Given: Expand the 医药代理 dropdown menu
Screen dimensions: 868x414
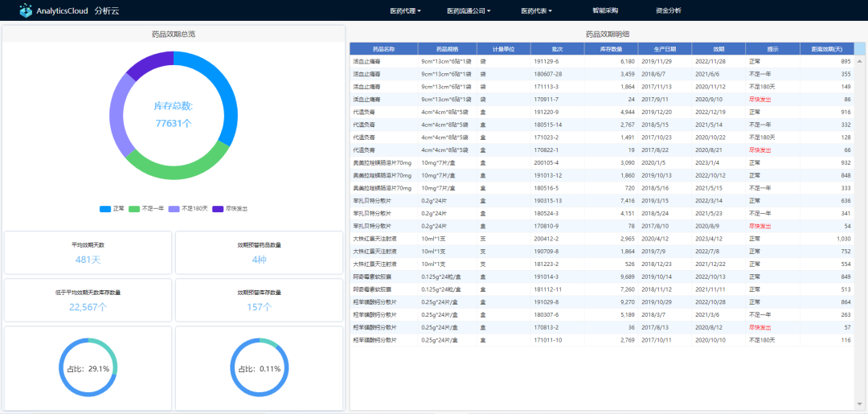Looking at the screenshot, I should 405,11.
